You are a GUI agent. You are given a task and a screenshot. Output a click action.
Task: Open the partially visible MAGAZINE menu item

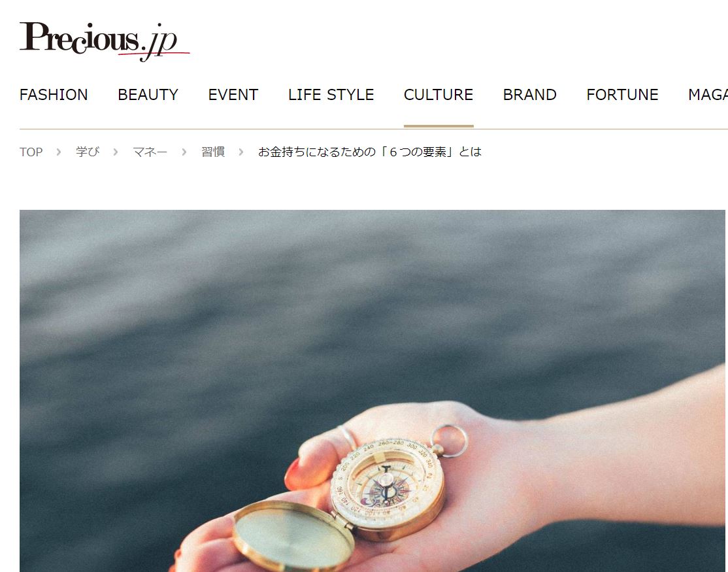coord(708,95)
